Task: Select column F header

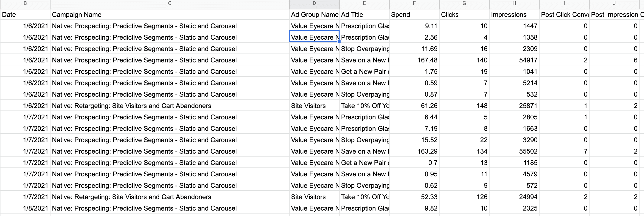Action: [414, 3]
